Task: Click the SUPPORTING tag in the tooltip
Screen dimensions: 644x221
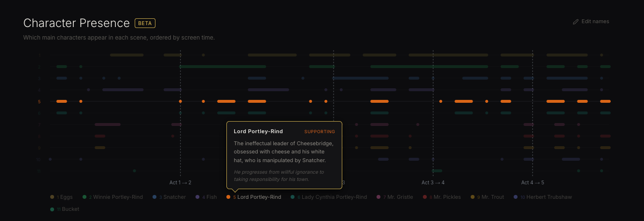Action: [319, 131]
